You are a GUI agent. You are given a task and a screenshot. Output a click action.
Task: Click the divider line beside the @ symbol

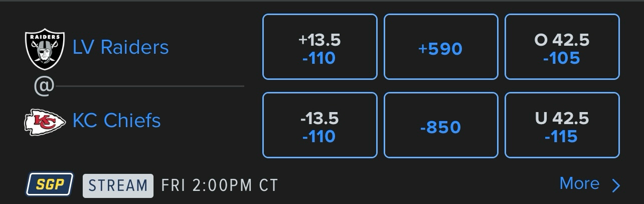[149, 86]
